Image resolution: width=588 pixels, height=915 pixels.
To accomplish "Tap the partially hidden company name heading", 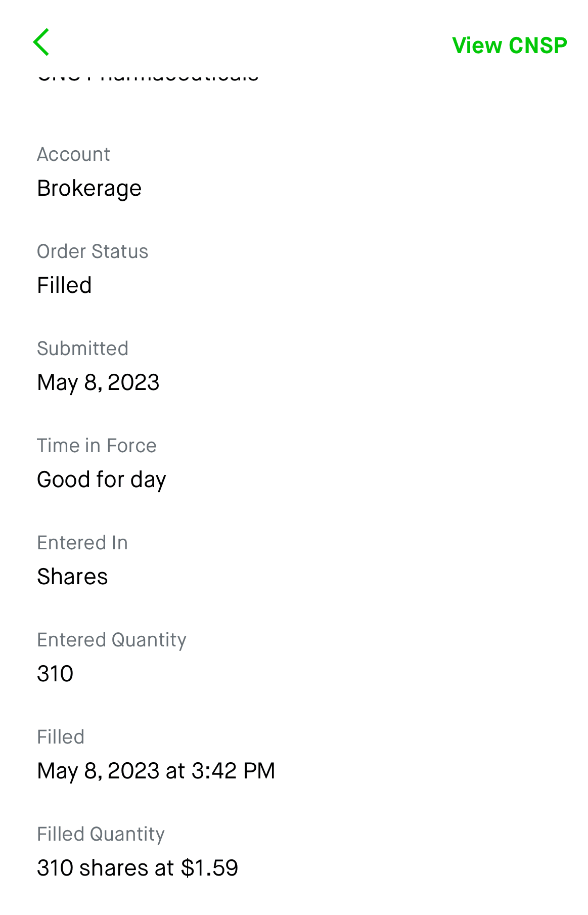I will coord(148,77).
